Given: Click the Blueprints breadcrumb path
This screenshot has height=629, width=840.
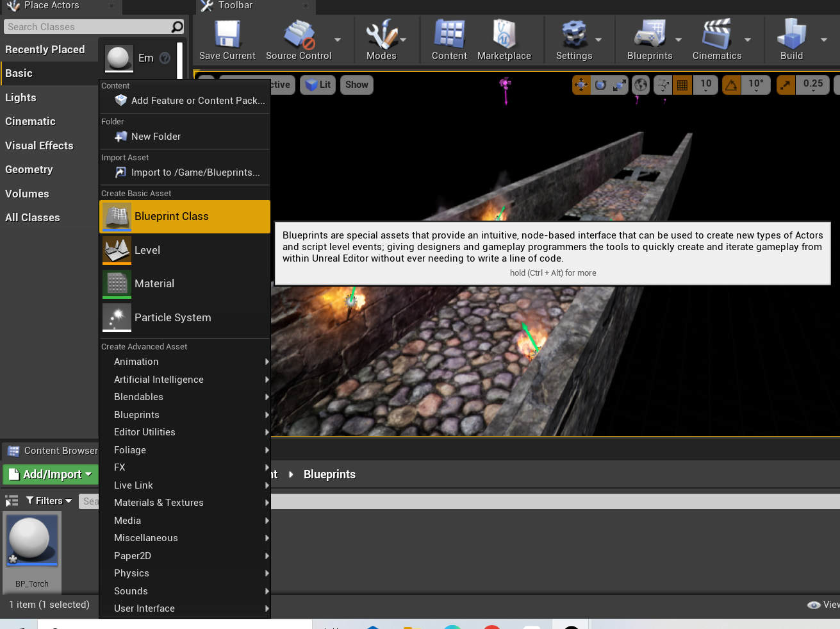Looking at the screenshot, I should 329,474.
